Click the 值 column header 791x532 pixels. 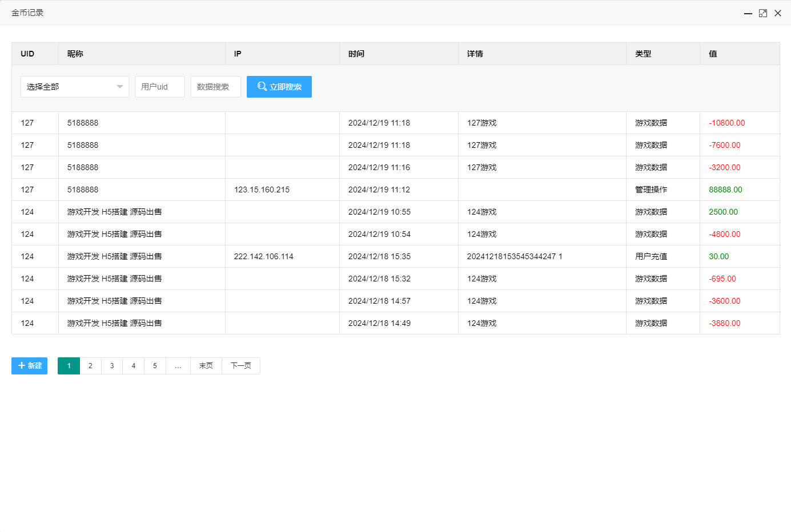pos(713,54)
